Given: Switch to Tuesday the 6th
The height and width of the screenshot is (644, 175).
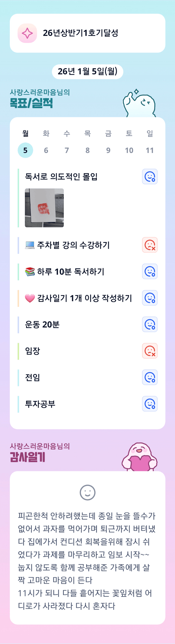Looking at the screenshot, I should point(46,150).
